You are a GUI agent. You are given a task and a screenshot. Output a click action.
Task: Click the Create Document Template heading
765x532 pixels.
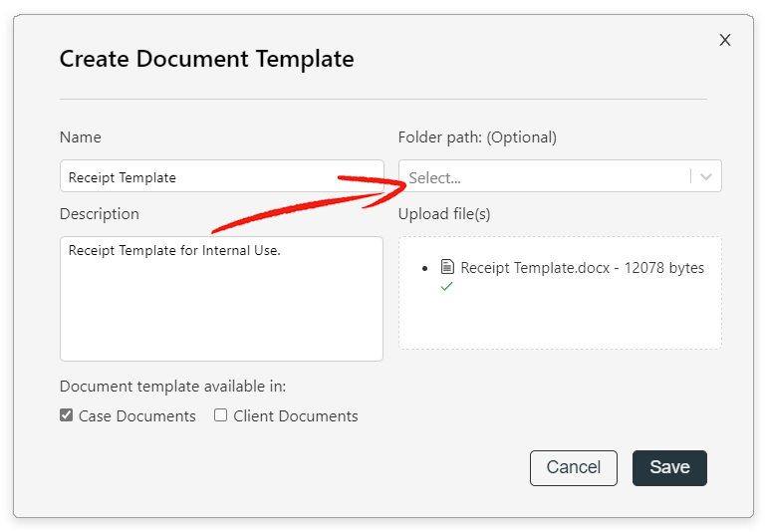[x=206, y=59]
